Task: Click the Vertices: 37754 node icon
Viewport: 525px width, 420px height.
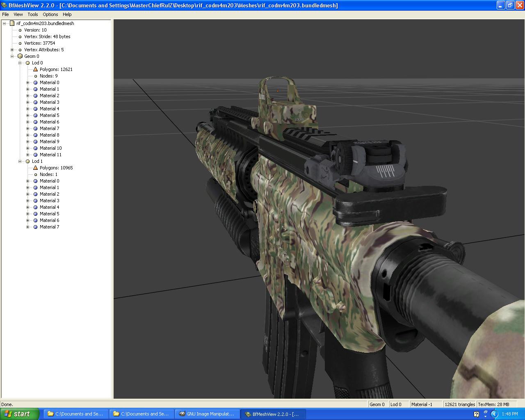Action: (x=19, y=43)
